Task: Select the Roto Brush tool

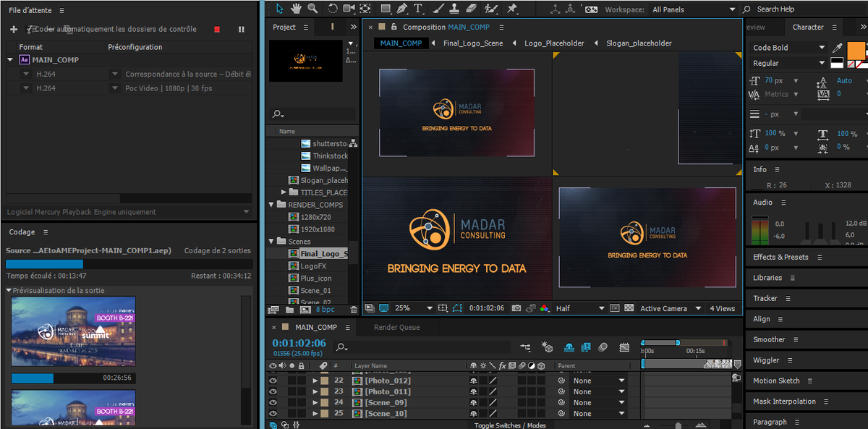Action: click(491, 8)
